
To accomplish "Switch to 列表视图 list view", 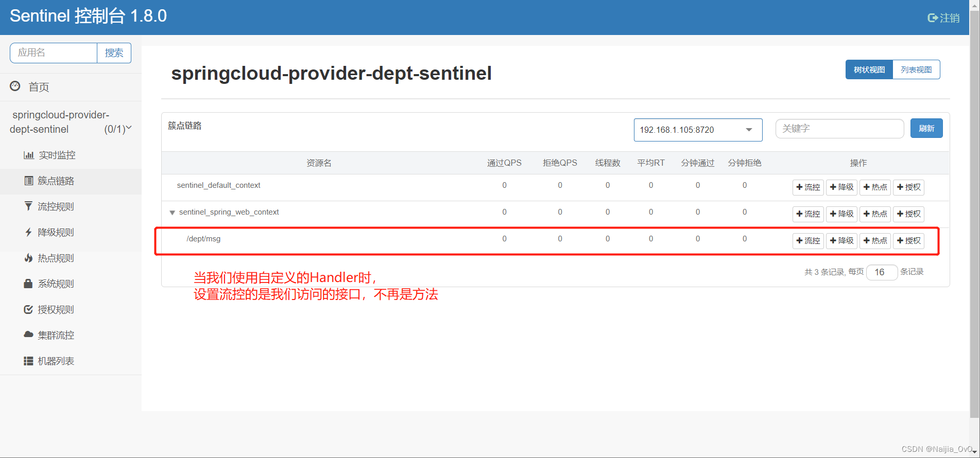I will point(916,69).
